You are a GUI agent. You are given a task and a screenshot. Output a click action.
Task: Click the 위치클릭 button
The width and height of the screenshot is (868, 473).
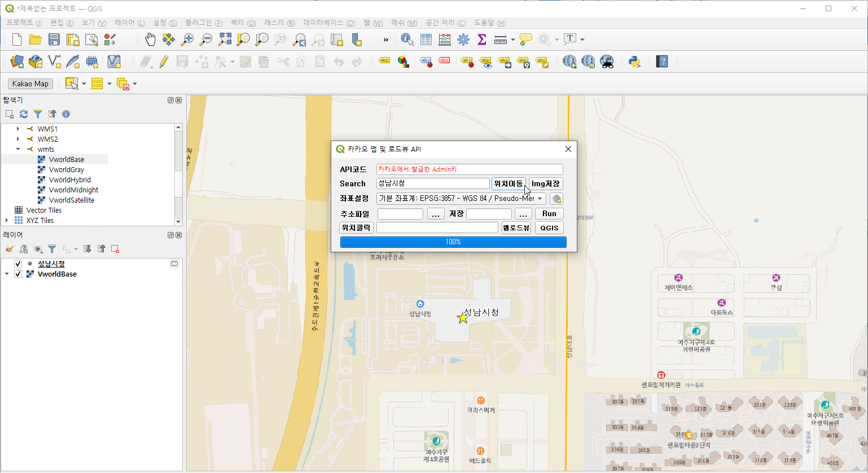point(356,227)
